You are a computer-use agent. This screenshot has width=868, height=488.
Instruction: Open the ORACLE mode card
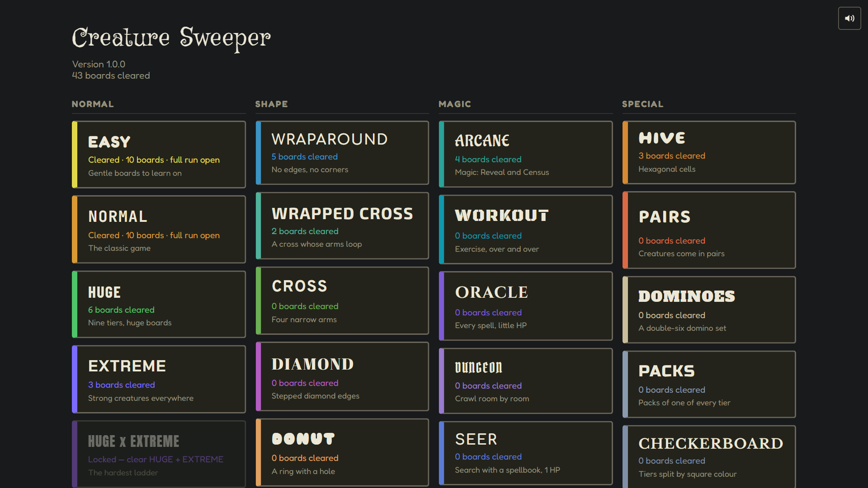point(526,306)
